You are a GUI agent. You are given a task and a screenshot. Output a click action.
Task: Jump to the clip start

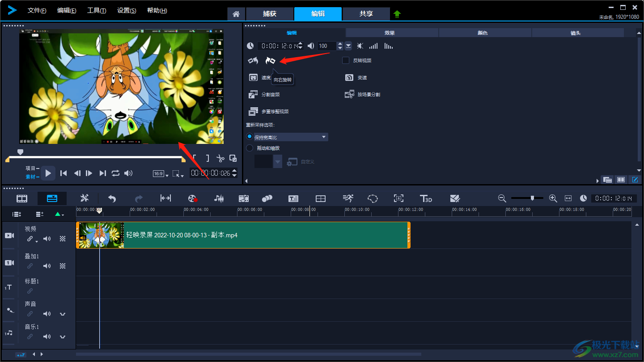click(64, 173)
